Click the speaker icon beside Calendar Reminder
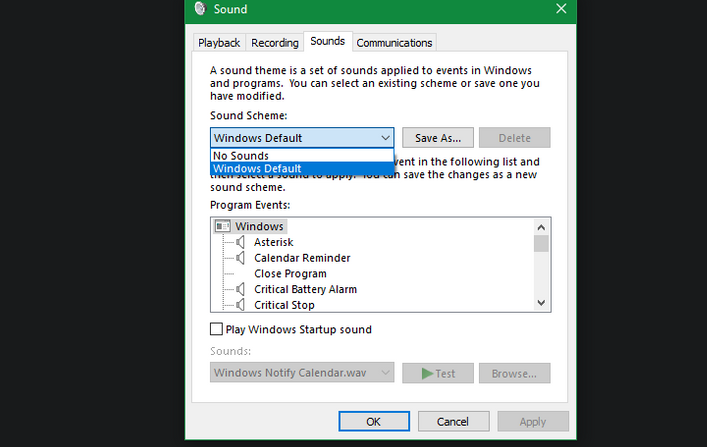Image resolution: width=707 pixels, height=447 pixels. 240,258
